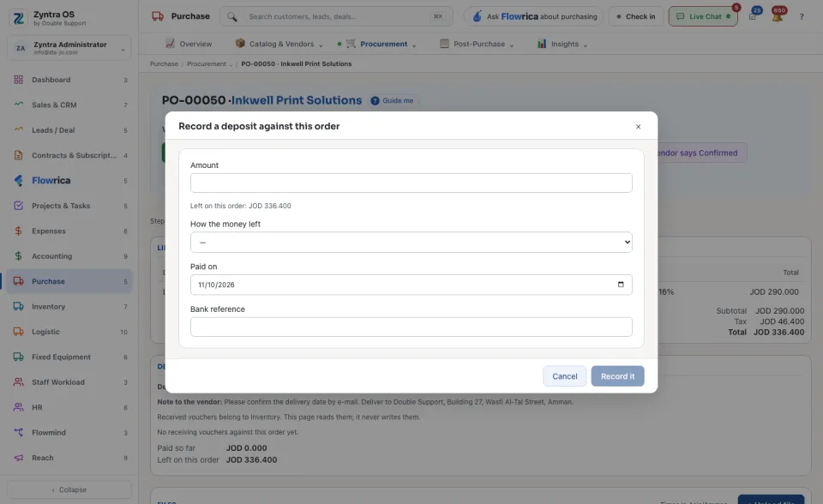This screenshot has width=823, height=504.
Task: Click the Paid so far JOD 0.000 value
Action: point(247,448)
